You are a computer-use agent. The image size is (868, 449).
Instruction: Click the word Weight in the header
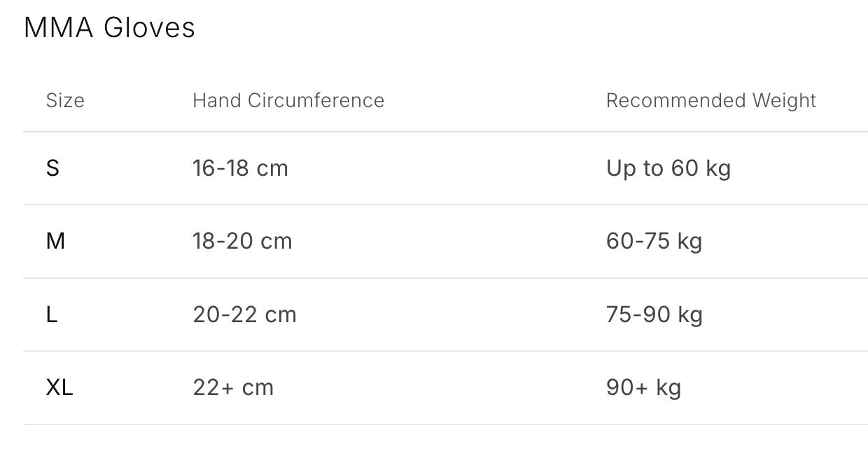coord(784,100)
